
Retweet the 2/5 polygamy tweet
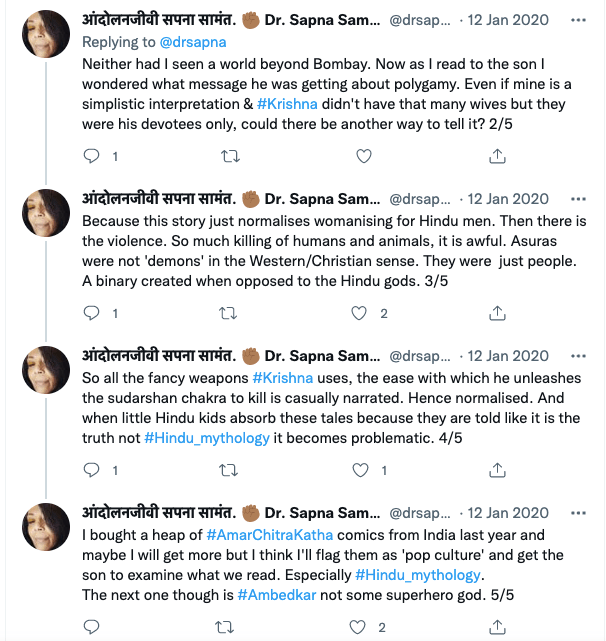point(229,156)
